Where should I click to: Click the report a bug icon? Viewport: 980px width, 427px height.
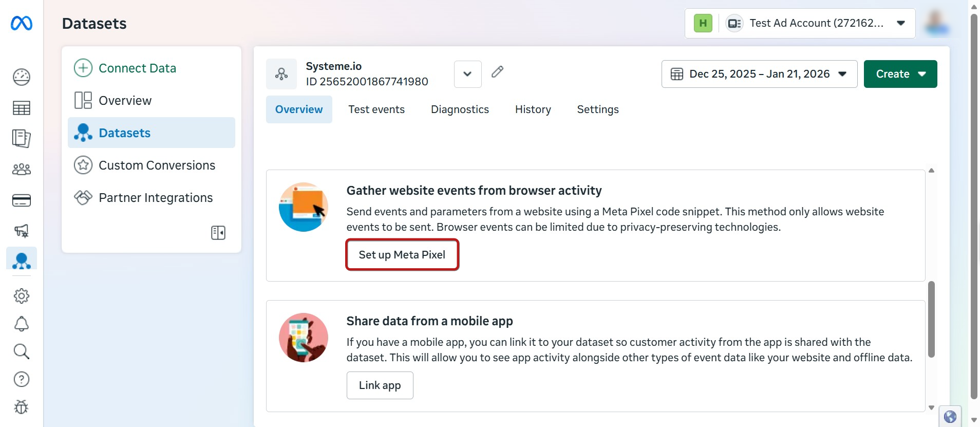coord(22,407)
